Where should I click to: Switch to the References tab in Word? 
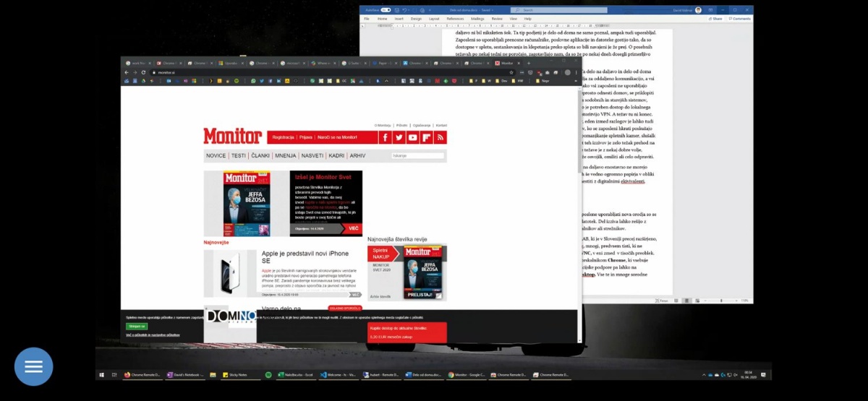point(455,18)
